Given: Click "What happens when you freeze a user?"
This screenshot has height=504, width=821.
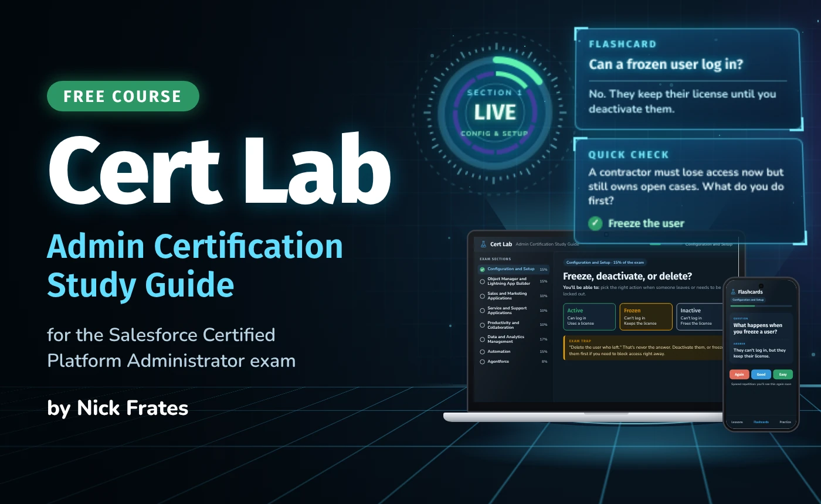Looking at the screenshot, I should coord(758,328).
